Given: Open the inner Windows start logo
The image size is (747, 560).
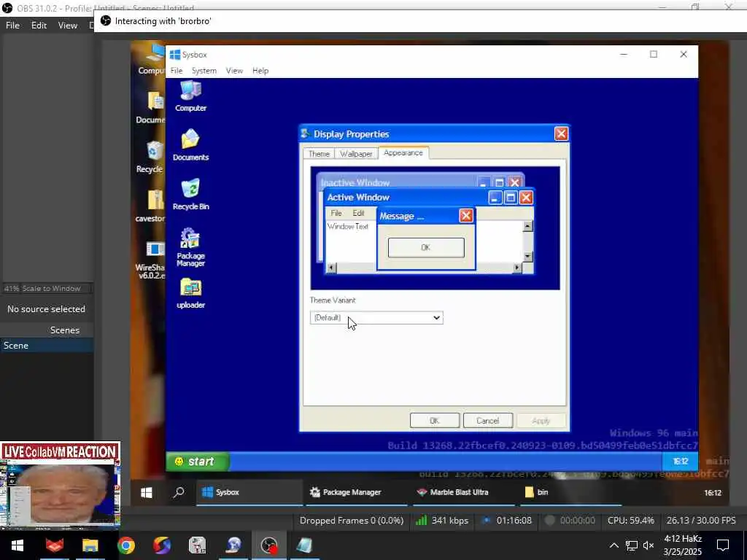Looking at the screenshot, I should (146, 492).
